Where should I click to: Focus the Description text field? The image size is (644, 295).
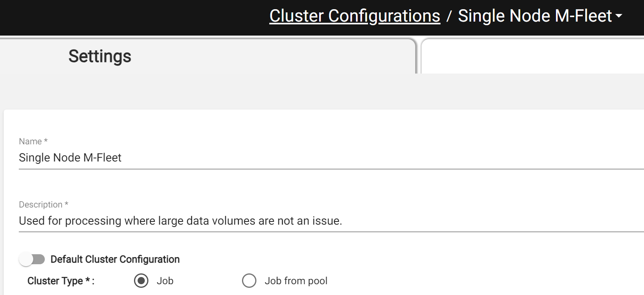pyautogui.click(x=331, y=221)
